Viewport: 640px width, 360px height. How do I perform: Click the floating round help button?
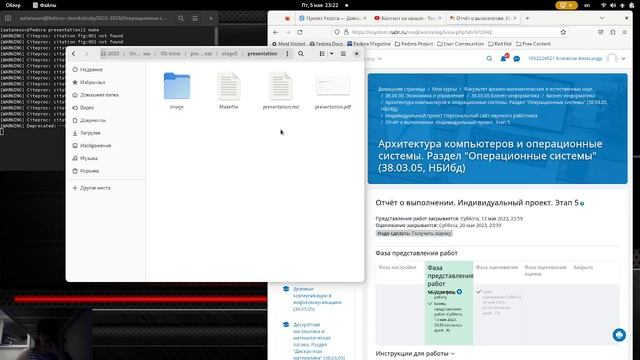tap(619, 335)
